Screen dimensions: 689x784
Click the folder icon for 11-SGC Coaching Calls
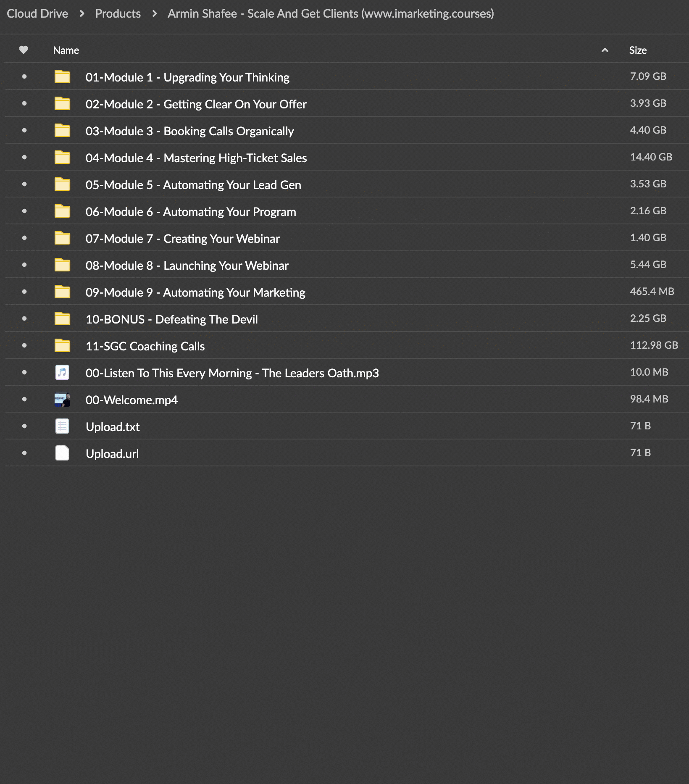pos(62,346)
